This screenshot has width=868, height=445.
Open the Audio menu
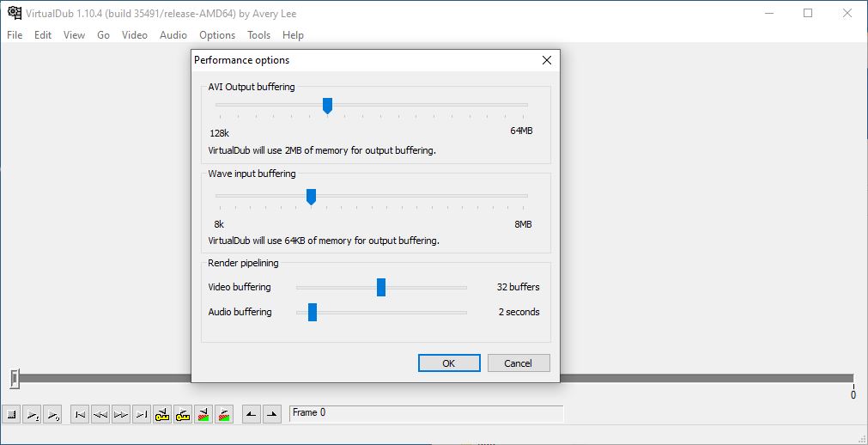click(173, 35)
